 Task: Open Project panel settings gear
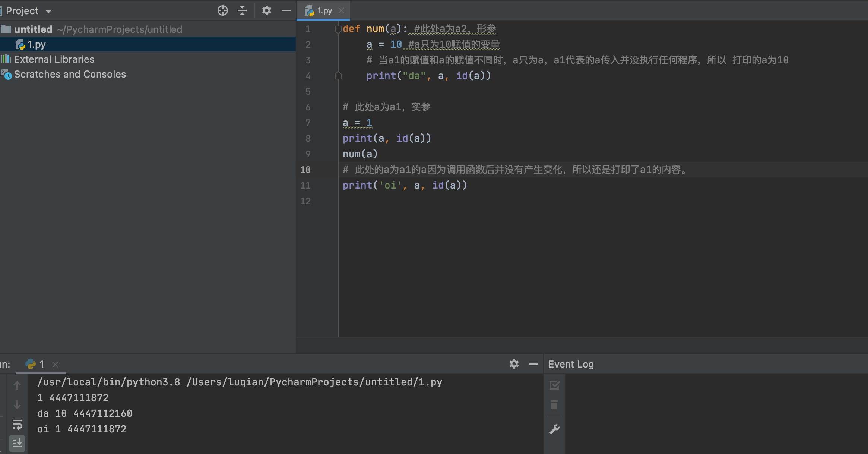tap(266, 10)
